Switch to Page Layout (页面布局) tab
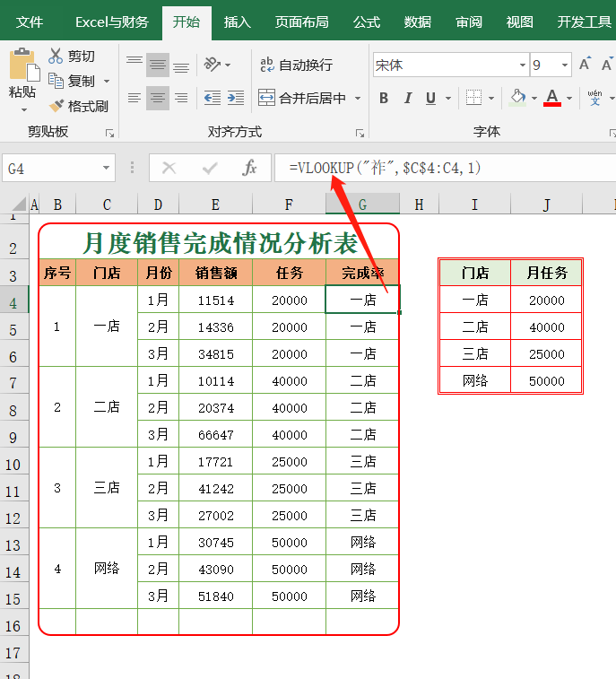Screen dimensions: 616x679 pyautogui.click(x=301, y=22)
